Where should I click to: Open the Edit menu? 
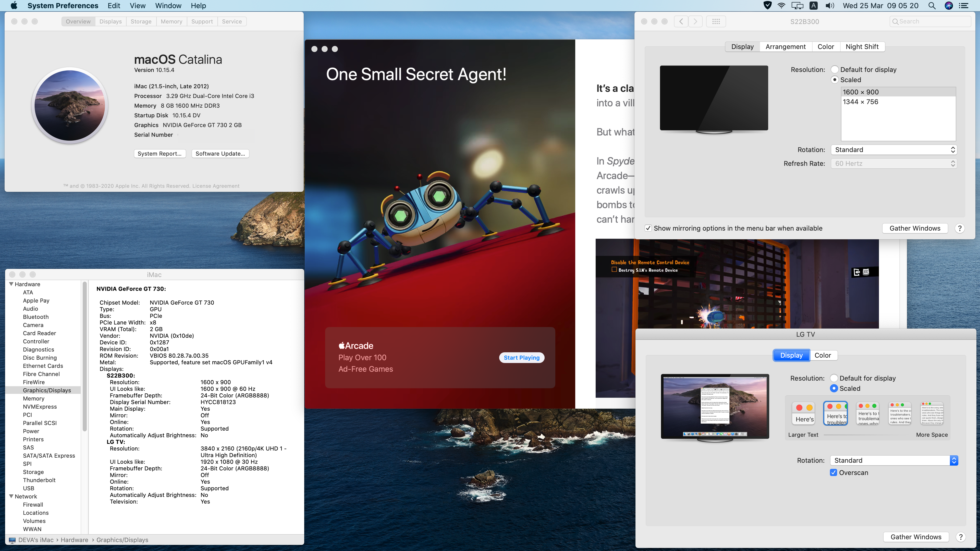[114, 5]
